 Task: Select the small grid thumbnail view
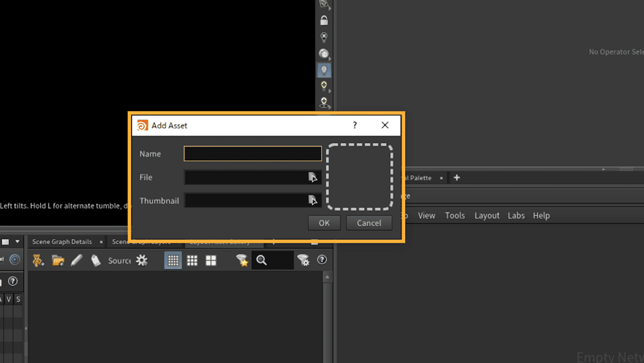click(173, 260)
